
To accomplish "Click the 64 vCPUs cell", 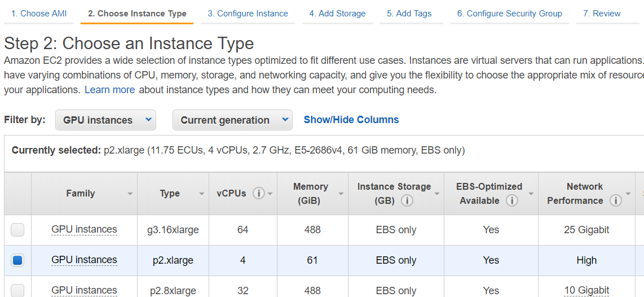I will coord(242,230).
